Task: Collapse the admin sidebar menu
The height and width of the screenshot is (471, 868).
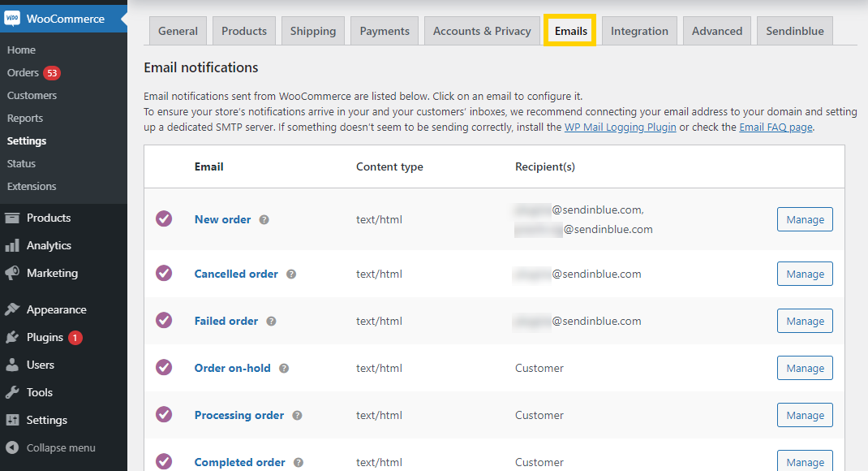Action: 51,447
